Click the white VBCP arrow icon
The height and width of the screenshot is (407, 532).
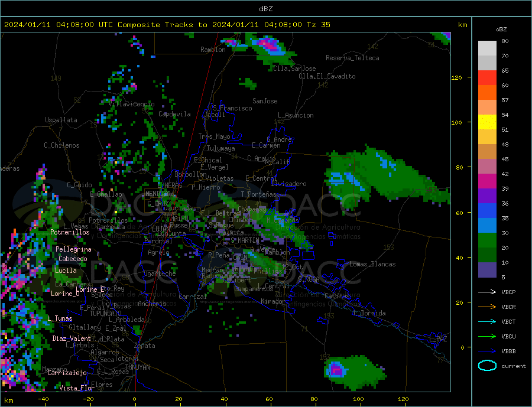pos(487,292)
